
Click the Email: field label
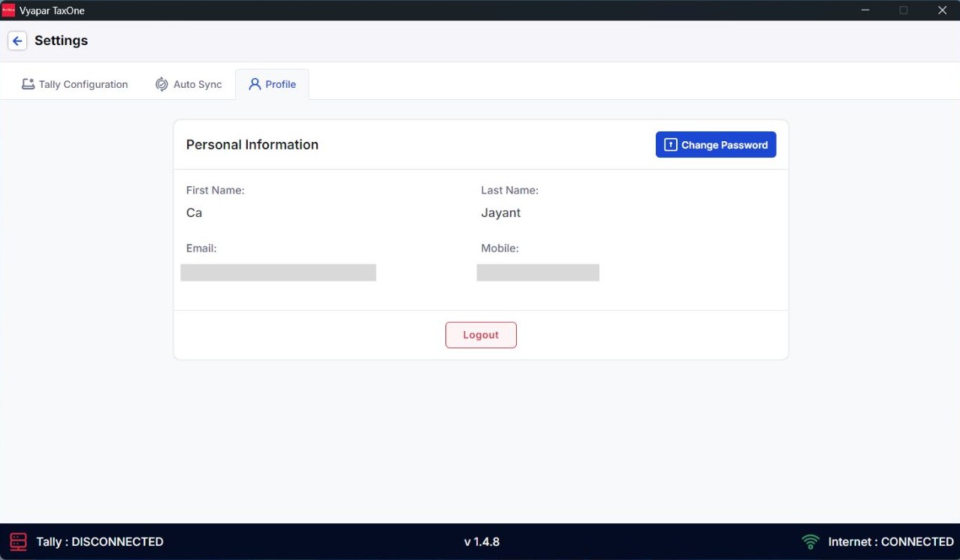click(201, 248)
